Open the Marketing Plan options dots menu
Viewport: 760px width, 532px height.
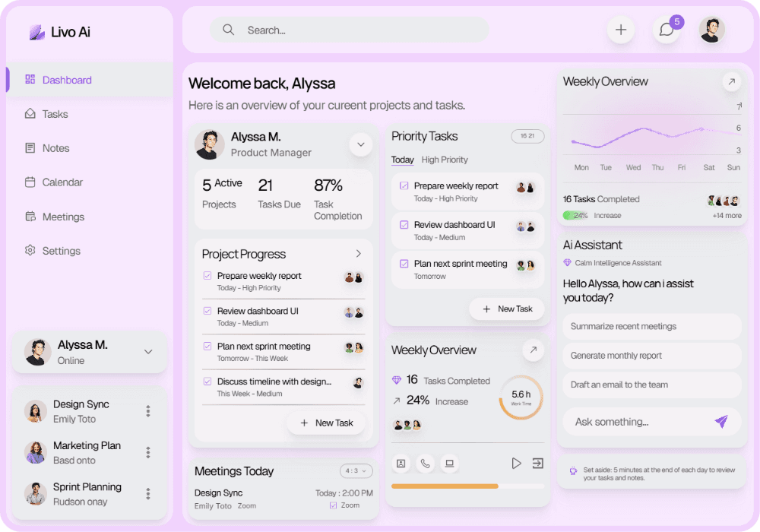[148, 452]
